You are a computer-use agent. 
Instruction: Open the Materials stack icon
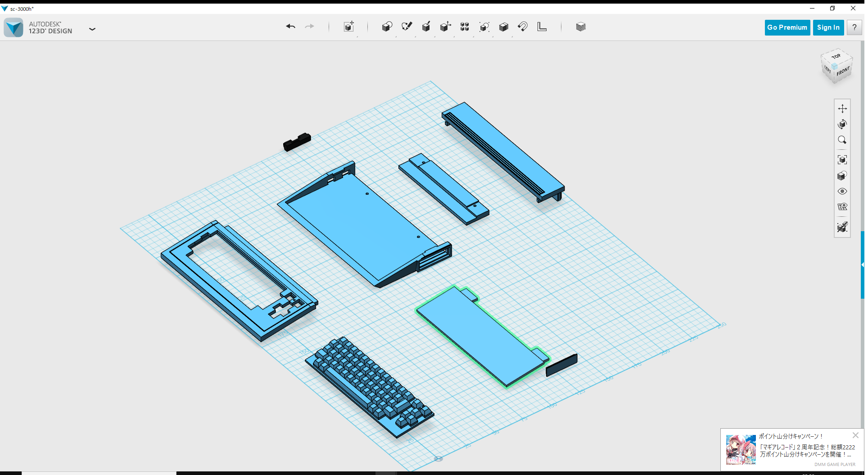point(581,27)
